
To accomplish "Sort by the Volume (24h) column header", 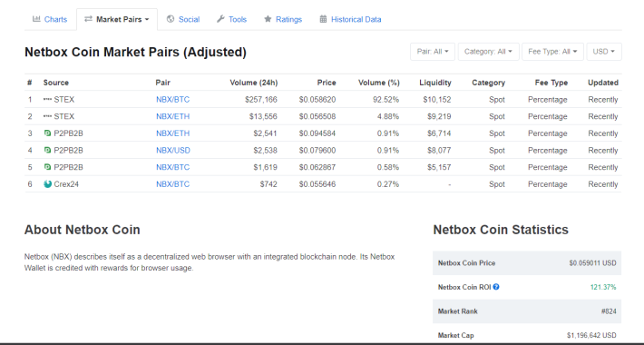I will [254, 83].
